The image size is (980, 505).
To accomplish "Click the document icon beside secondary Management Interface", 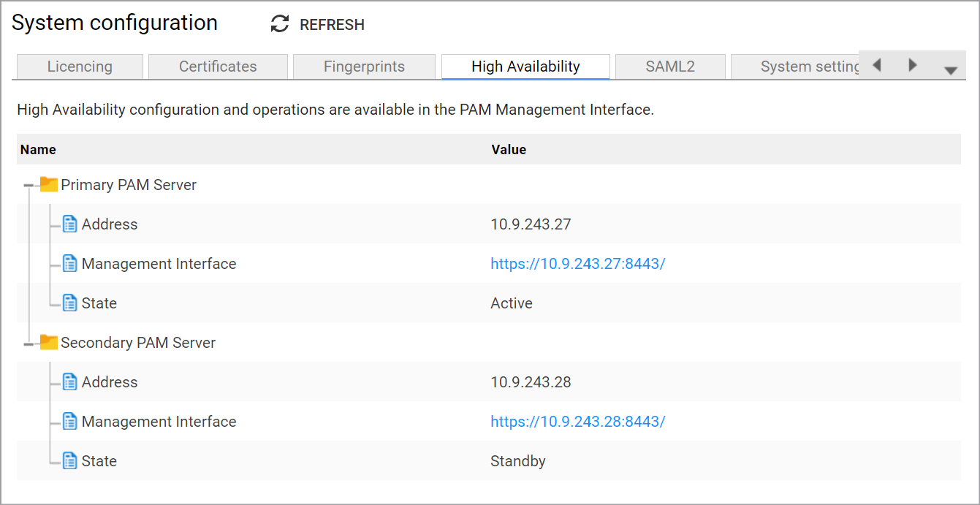I will tap(69, 420).
